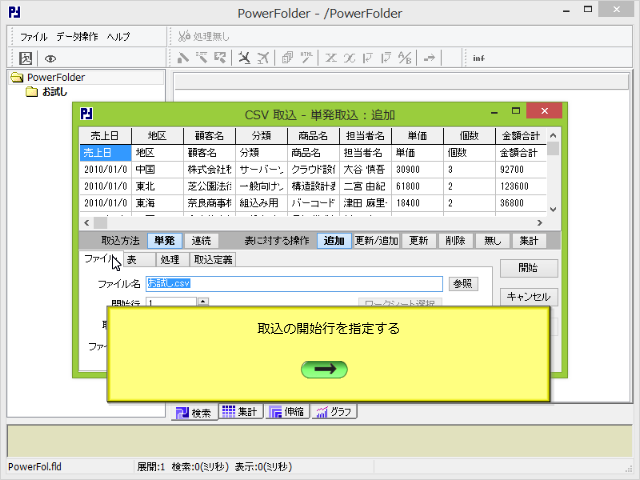This screenshot has height=480, width=640.
Task: Click the horizontal scrollbar left arrow
Action: click(x=87, y=223)
